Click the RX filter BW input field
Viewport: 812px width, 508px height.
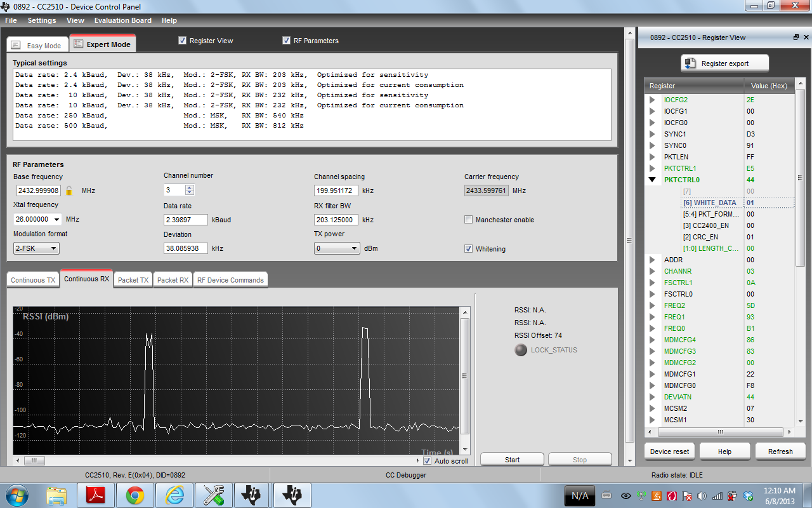click(x=336, y=220)
